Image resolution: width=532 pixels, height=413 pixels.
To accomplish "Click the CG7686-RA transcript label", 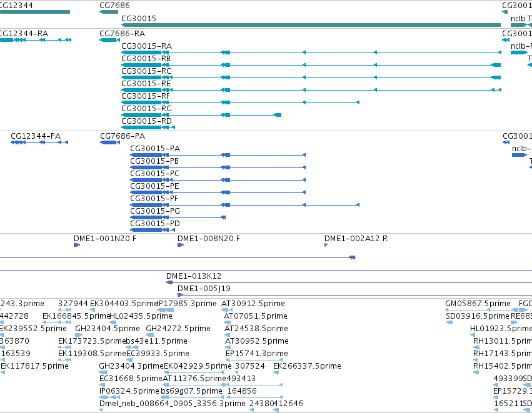I will pyautogui.click(x=122, y=34).
